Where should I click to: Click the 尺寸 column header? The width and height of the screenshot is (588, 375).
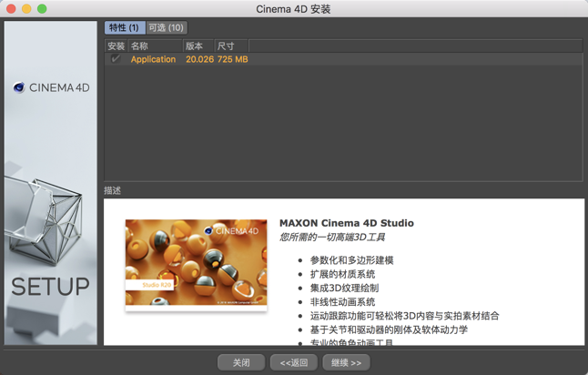tap(231, 46)
